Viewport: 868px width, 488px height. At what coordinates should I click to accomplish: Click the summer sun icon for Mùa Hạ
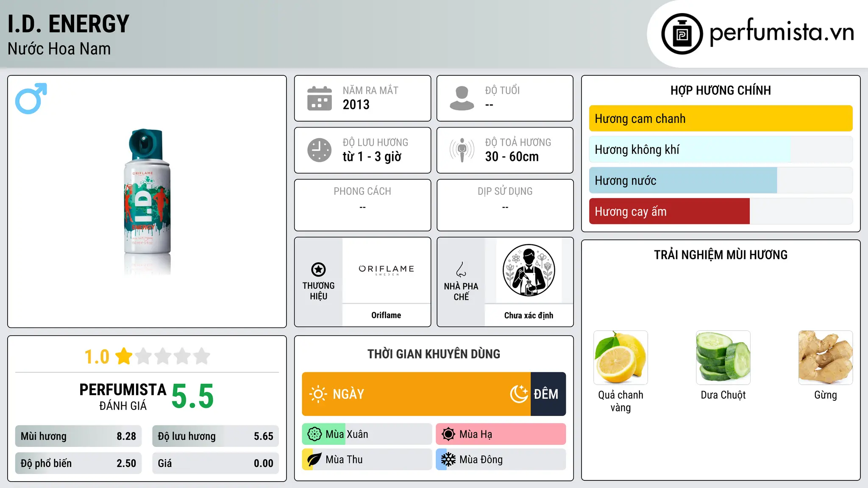click(x=448, y=434)
